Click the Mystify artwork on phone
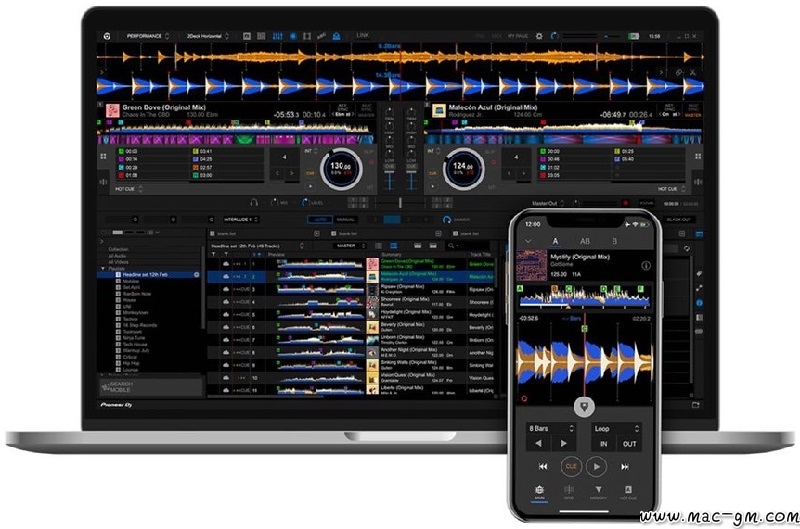The width and height of the screenshot is (800, 529). 532,265
